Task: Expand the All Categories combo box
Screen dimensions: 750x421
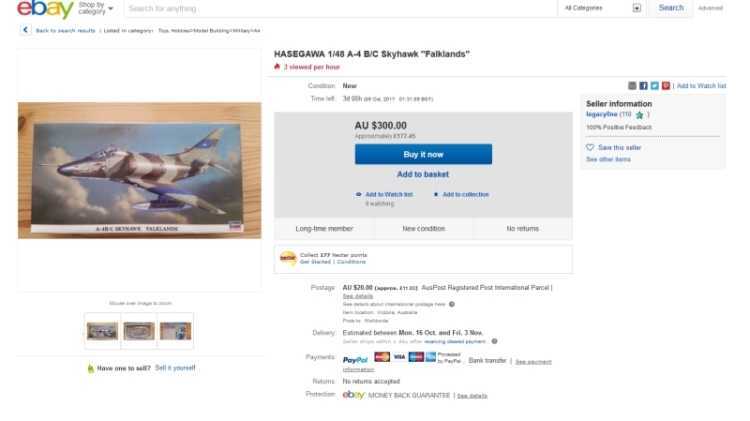Action: [602, 8]
